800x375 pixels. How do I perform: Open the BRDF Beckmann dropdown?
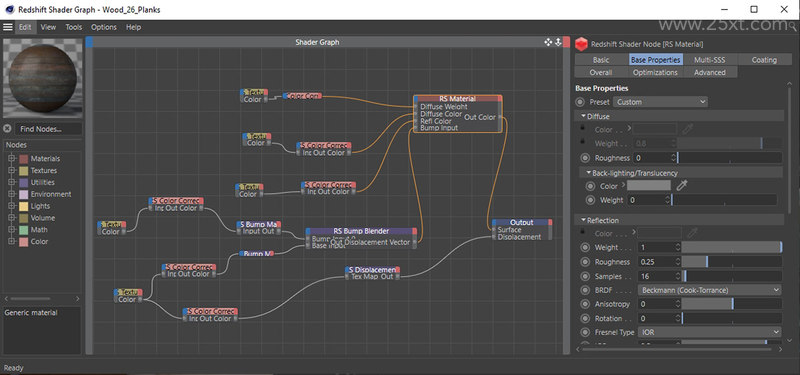point(709,290)
